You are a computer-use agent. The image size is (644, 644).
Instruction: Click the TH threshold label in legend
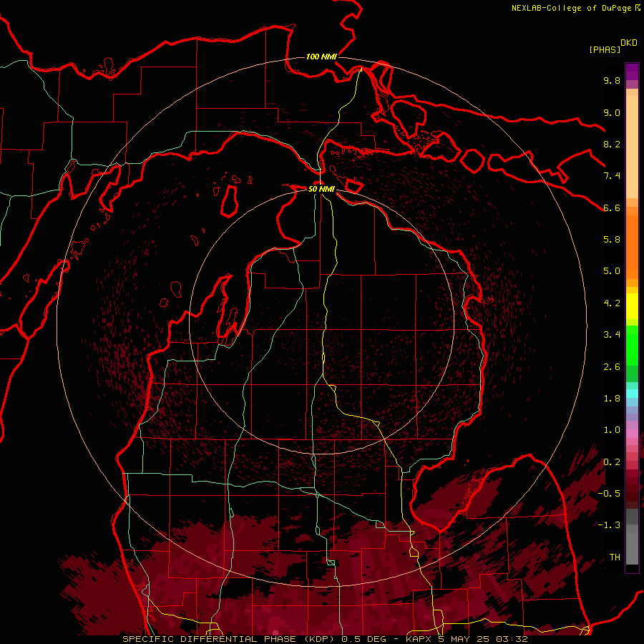click(x=615, y=557)
